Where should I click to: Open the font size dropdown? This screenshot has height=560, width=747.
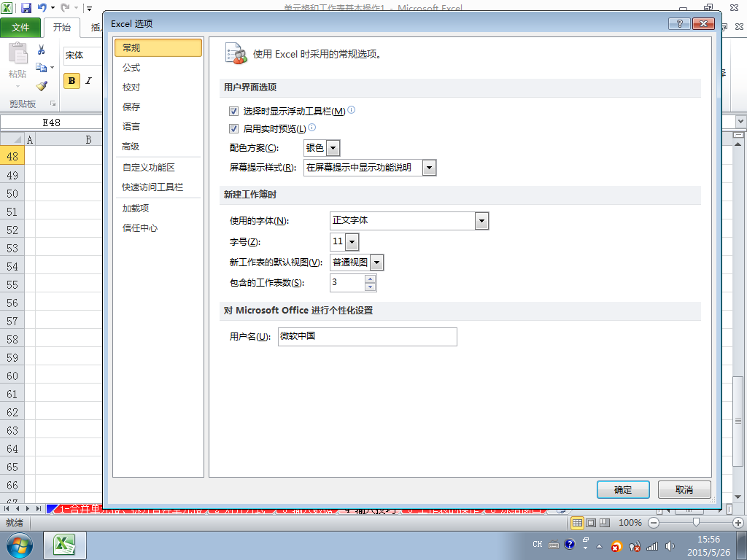tap(352, 242)
